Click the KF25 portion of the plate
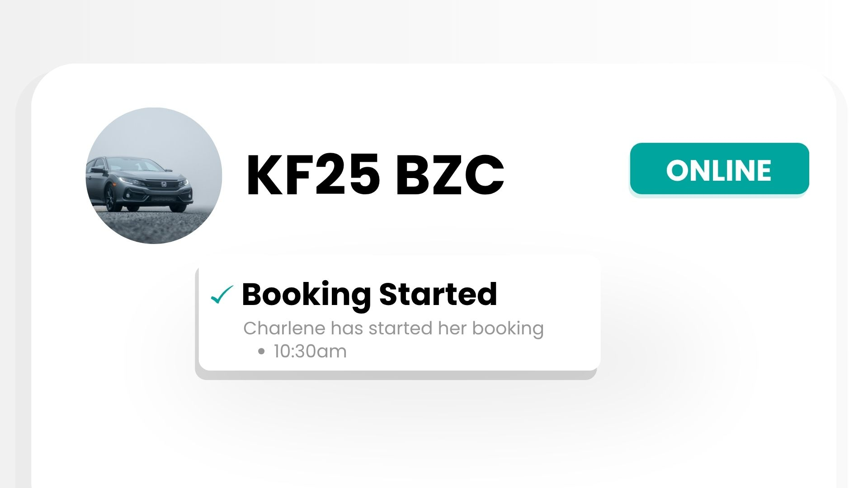The image size is (868, 488). [x=312, y=175]
